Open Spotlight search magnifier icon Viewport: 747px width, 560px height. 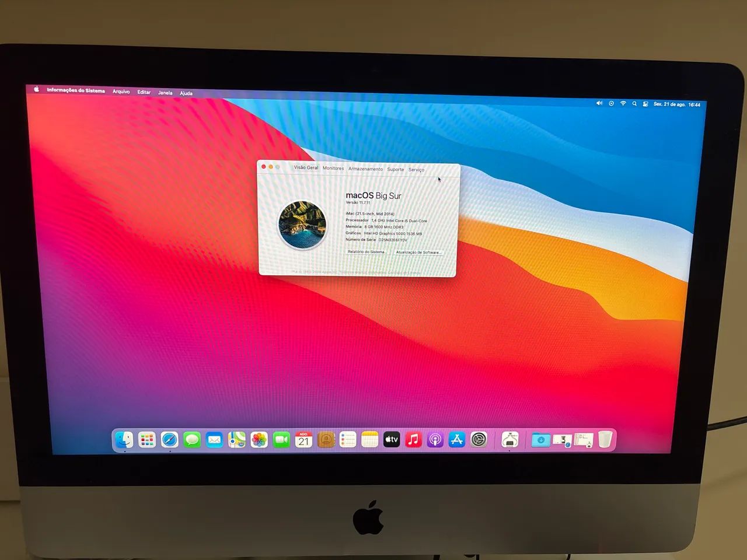[x=634, y=104]
